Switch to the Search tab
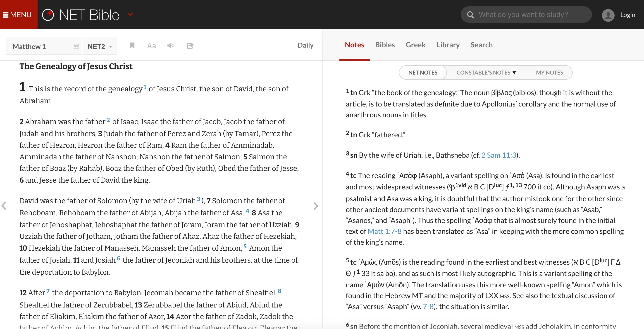Image resolution: width=644 pixels, height=329 pixels. (x=482, y=45)
